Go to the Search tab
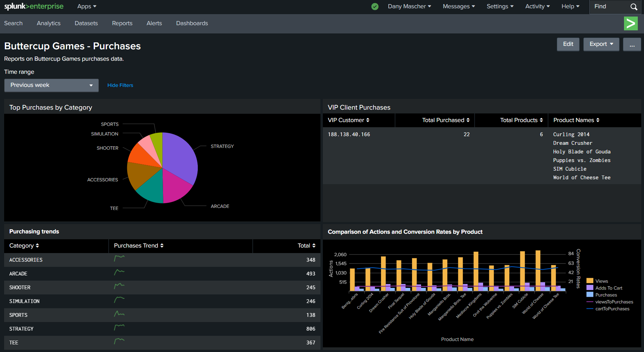 pos(13,23)
